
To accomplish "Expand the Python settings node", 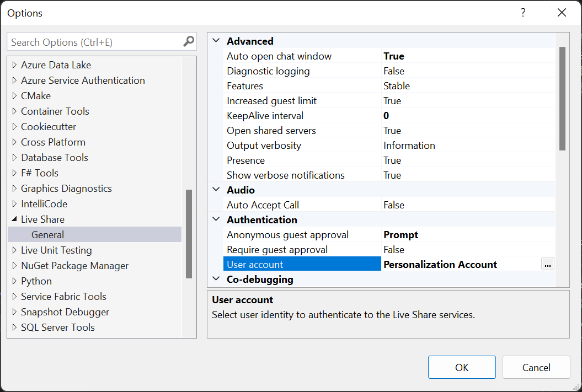I will (x=14, y=281).
